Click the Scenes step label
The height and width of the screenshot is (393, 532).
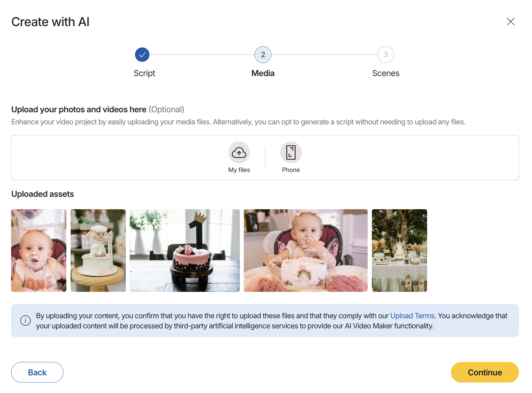click(x=386, y=73)
